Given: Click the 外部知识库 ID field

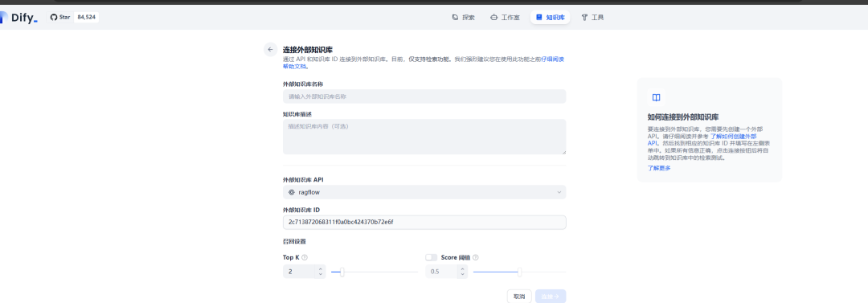Looking at the screenshot, I should click(424, 222).
